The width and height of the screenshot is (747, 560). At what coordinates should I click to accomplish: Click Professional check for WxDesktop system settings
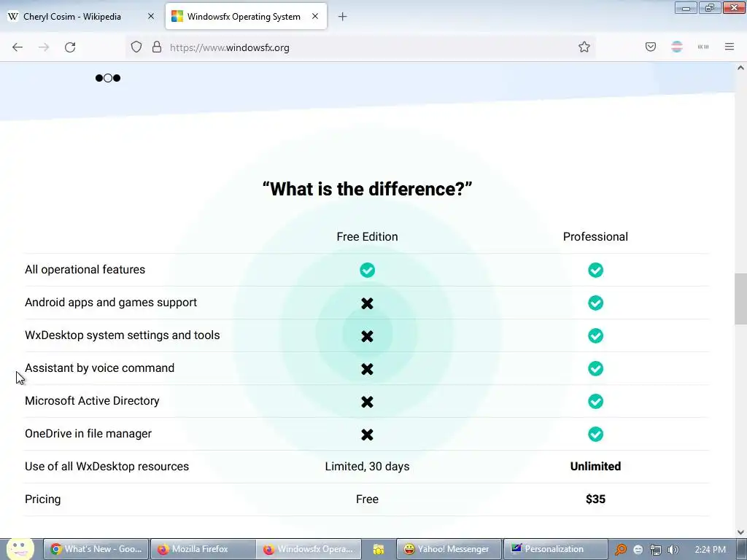595,335
